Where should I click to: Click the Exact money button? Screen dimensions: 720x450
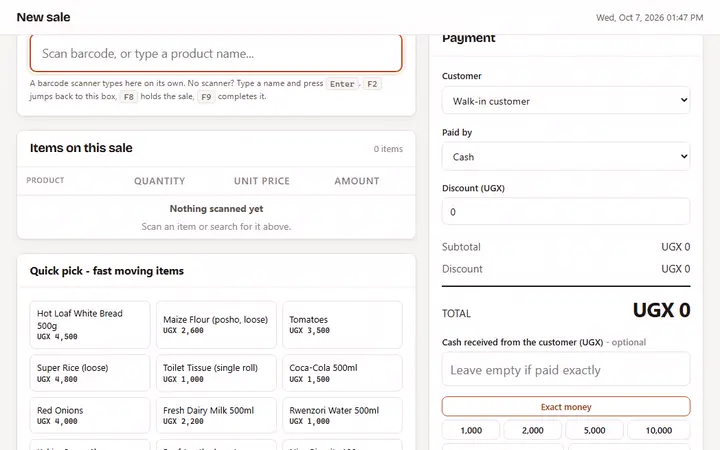click(x=566, y=407)
